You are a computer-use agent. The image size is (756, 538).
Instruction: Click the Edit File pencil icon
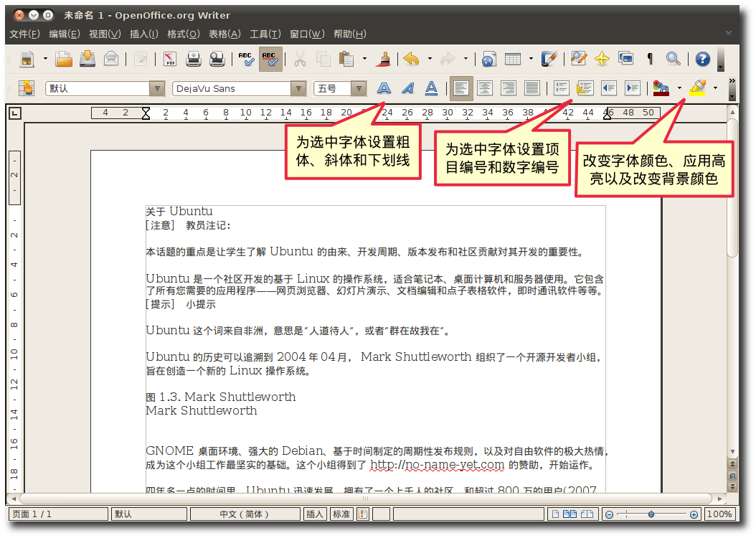[141, 60]
